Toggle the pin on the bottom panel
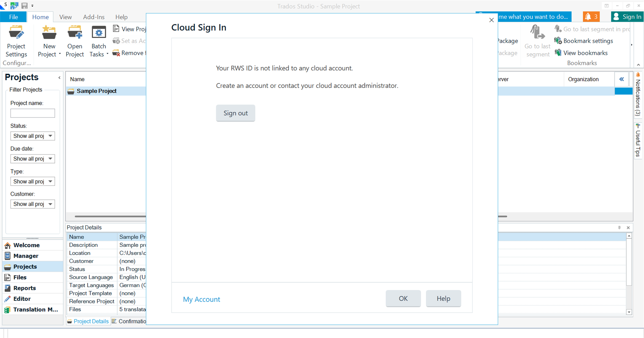644x338 pixels. tap(619, 227)
